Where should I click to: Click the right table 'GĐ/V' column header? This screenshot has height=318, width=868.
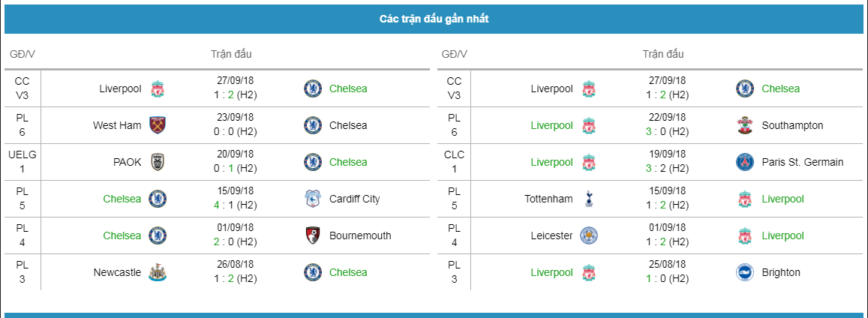tap(455, 54)
